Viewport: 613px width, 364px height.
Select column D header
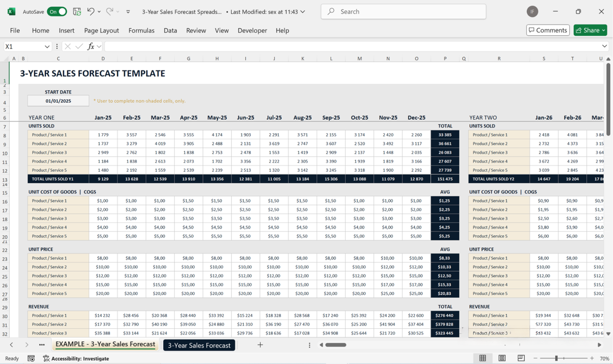[103, 58]
